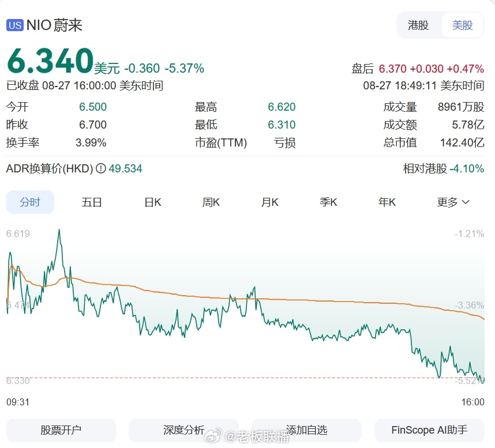The image size is (495, 448).
Task: Click the 市盈(TTM) value 亏损
Action: pyautogui.click(x=285, y=142)
